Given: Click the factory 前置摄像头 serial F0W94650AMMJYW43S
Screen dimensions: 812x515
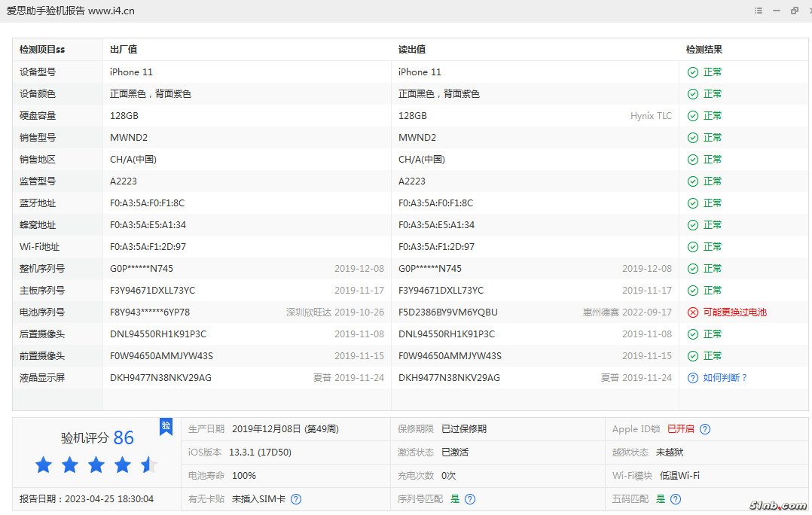Looking at the screenshot, I should click(x=161, y=356).
